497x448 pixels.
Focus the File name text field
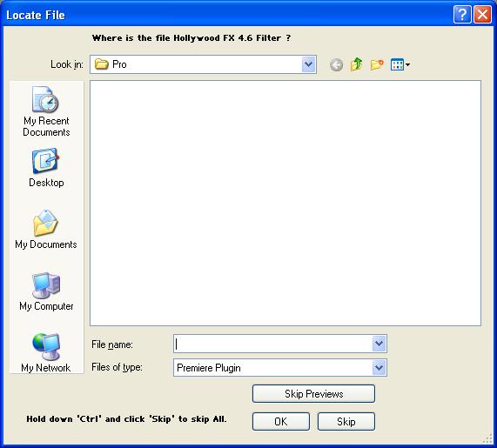(x=273, y=344)
